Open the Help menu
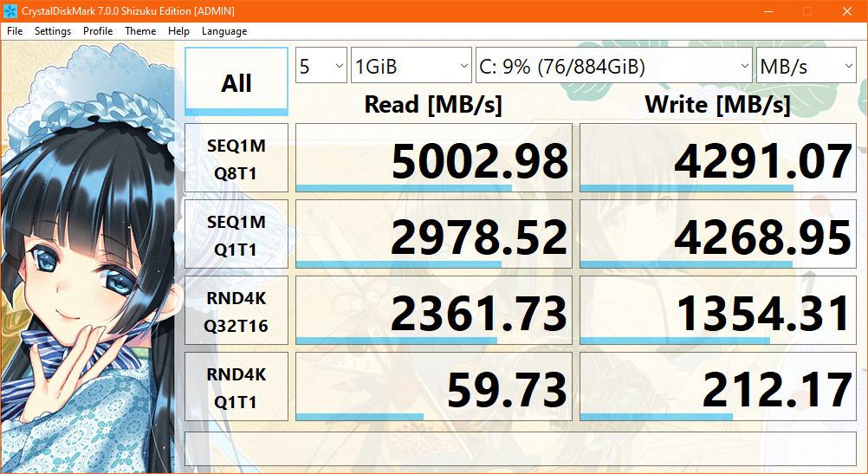 [x=178, y=31]
